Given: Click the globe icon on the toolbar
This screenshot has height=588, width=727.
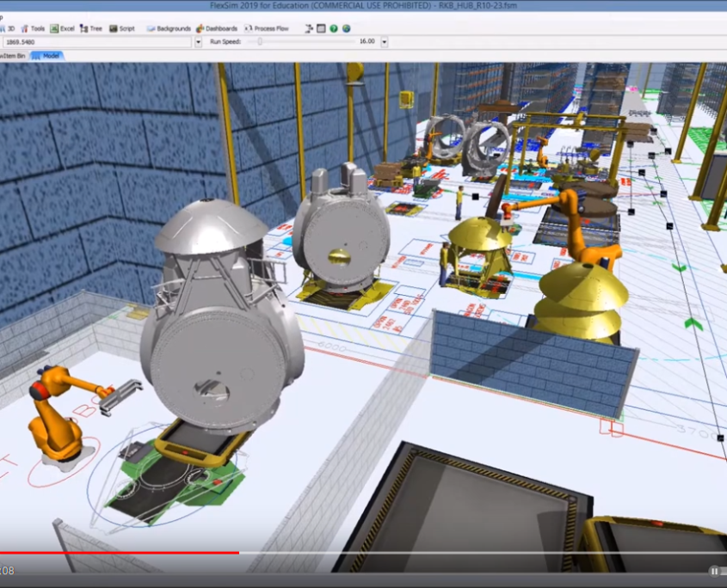Looking at the screenshot, I should coord(346,28).
